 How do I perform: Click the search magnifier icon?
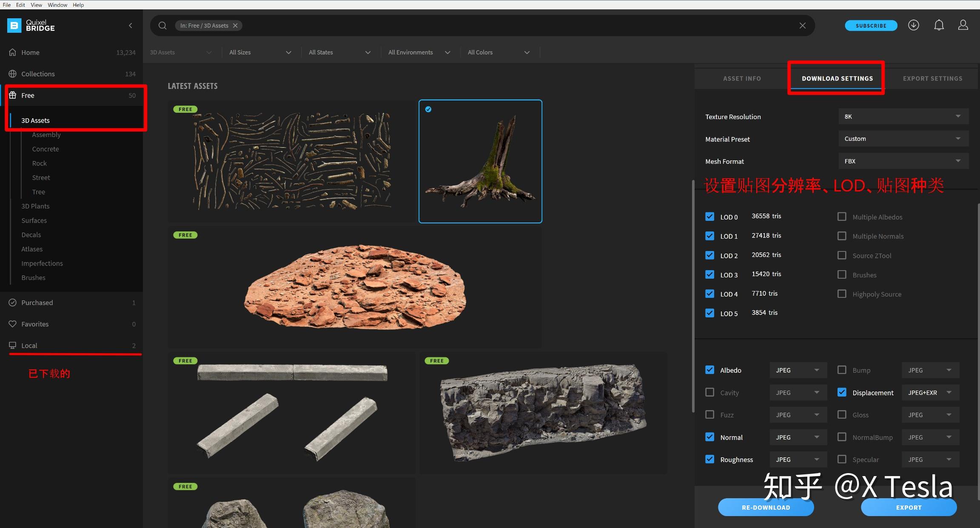point(162,26)
